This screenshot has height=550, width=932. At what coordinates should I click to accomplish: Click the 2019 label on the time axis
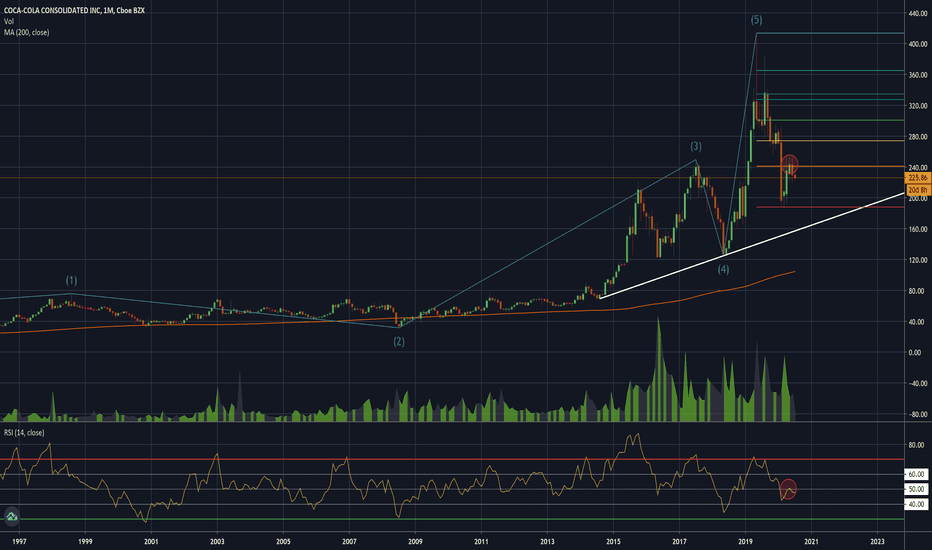(745, 542)
